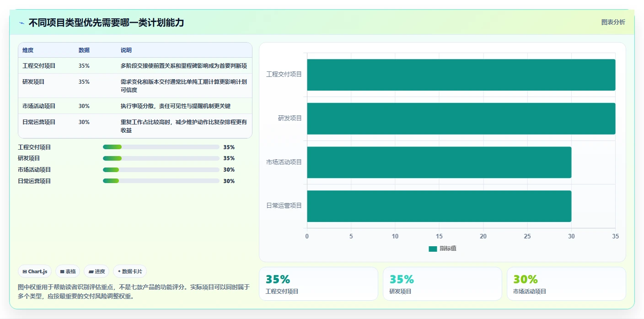Click the 30% value beside 日常运营项目 progress bar
The width and height of the screenshot is (644, 319).
coord(229,181)
